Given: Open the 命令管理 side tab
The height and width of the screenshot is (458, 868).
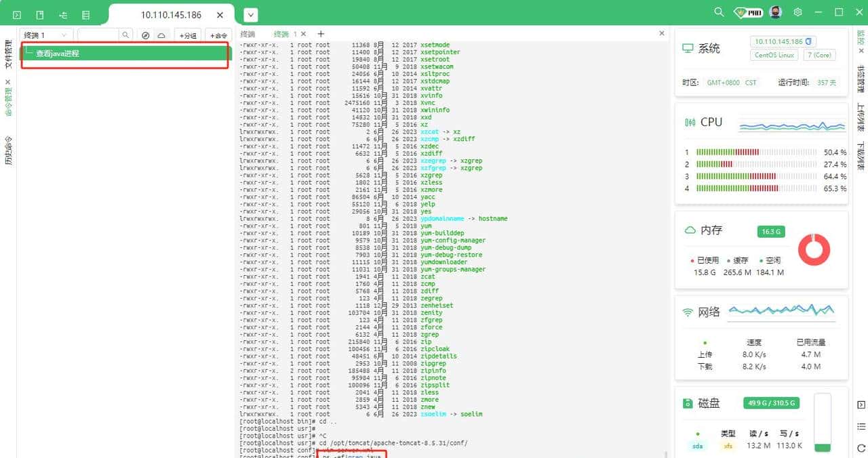Looking at the screenshot, I should (8, 102).
